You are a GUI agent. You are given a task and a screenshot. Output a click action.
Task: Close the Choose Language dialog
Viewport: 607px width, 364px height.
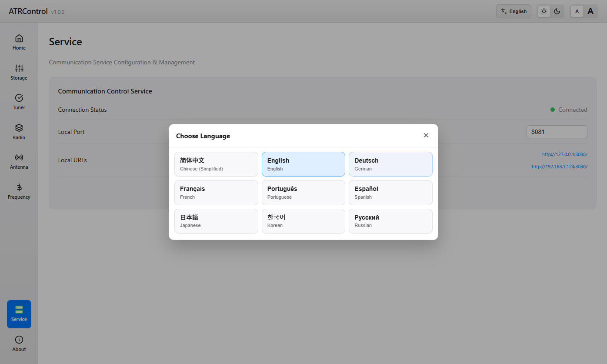click(x=426, y=135)
